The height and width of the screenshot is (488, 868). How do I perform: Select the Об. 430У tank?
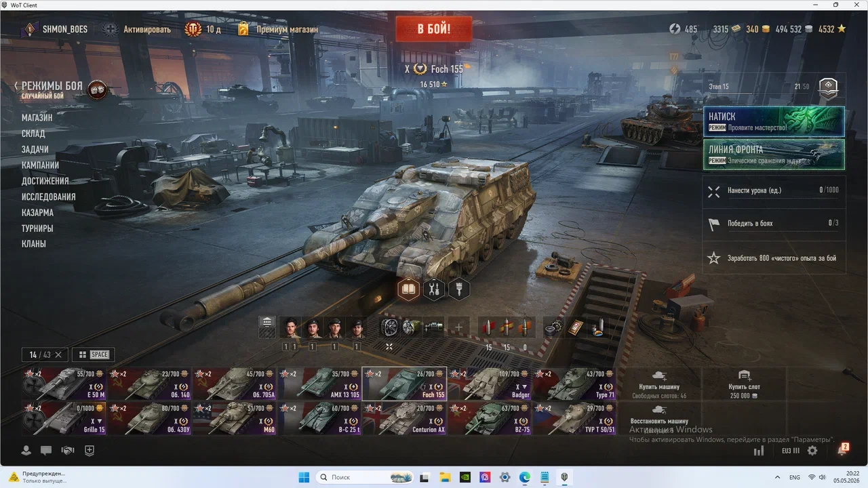pyautogui.click(x=149, y=418)
